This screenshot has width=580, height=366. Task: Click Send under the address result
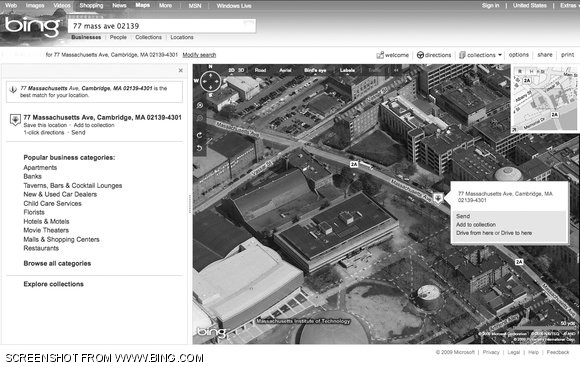(x=78, y=132)
